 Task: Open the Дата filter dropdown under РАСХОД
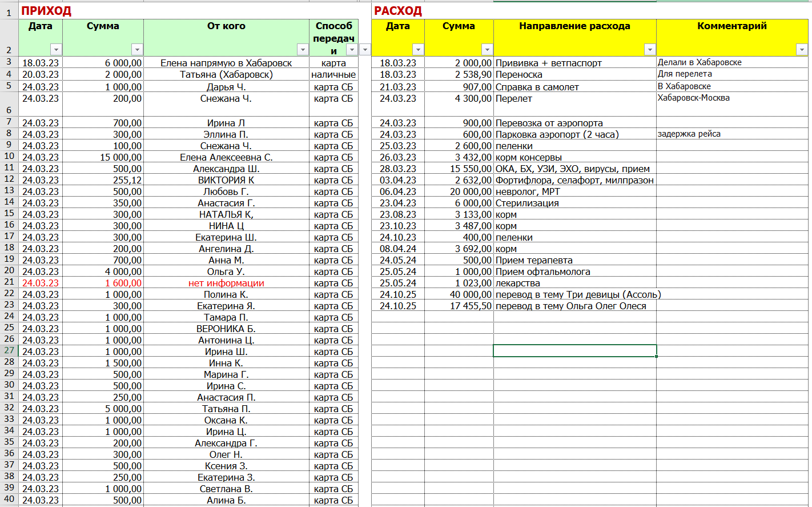tap(417, 49)
